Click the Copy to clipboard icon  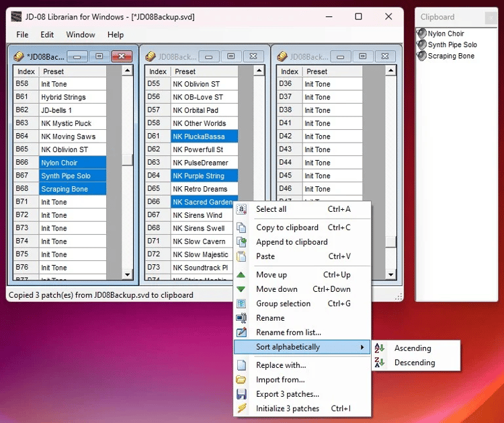coord(241,227)
